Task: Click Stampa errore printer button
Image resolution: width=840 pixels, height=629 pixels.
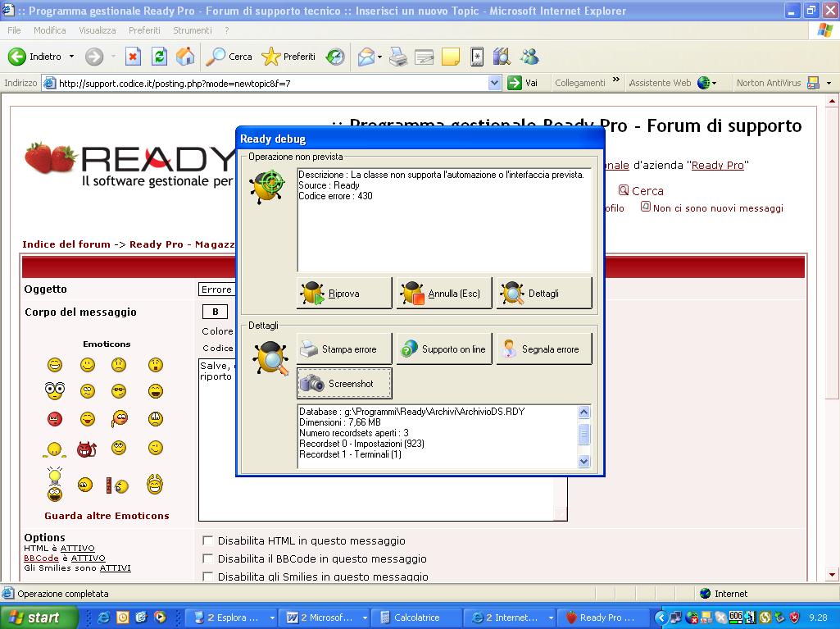Action: (344, 349)
